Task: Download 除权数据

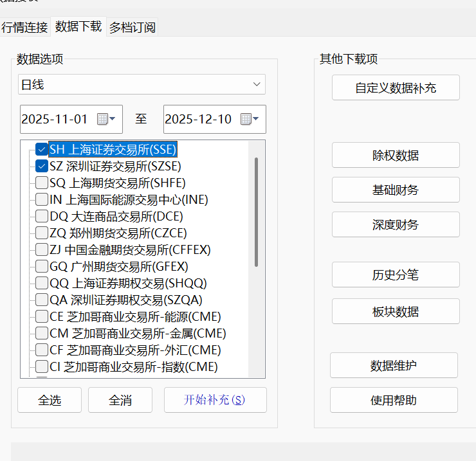Action: (x=396, y=156)
